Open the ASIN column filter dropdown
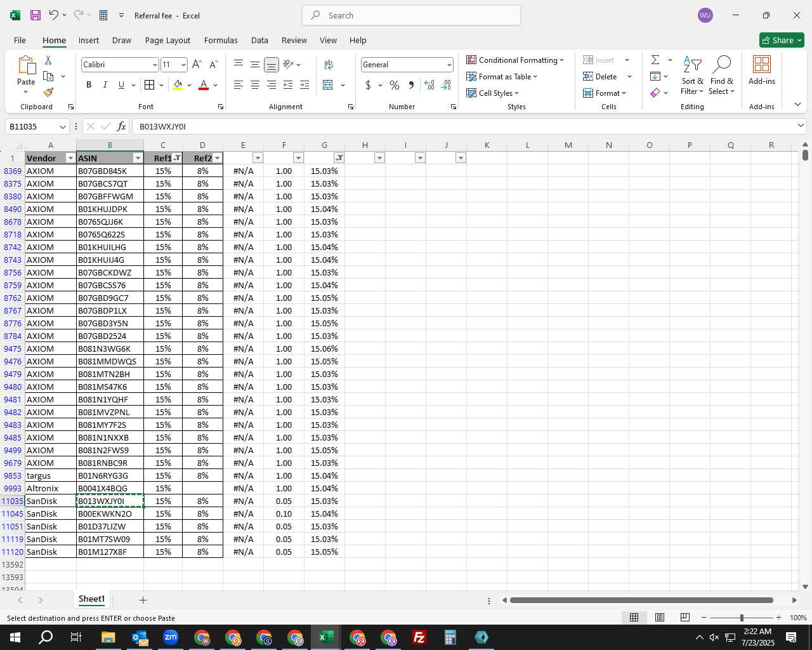Image resolution: width=812 pixels, height=650 pixels. [x=138, y=158]
